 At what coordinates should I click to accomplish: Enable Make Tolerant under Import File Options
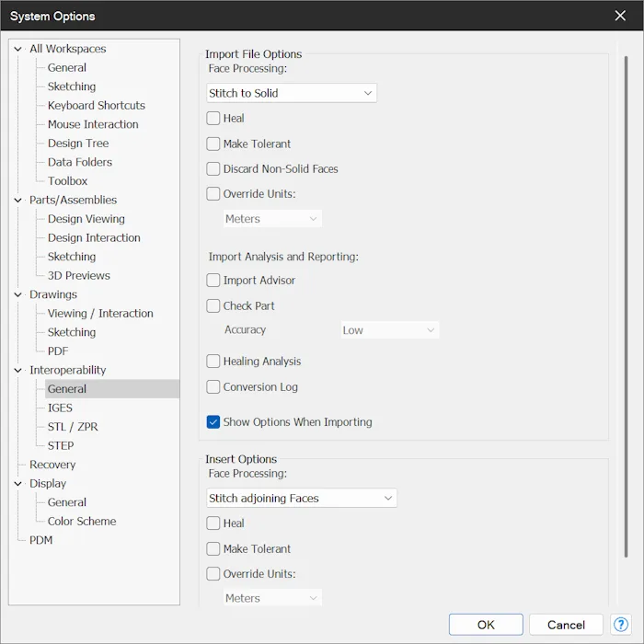tap(213, 144)
